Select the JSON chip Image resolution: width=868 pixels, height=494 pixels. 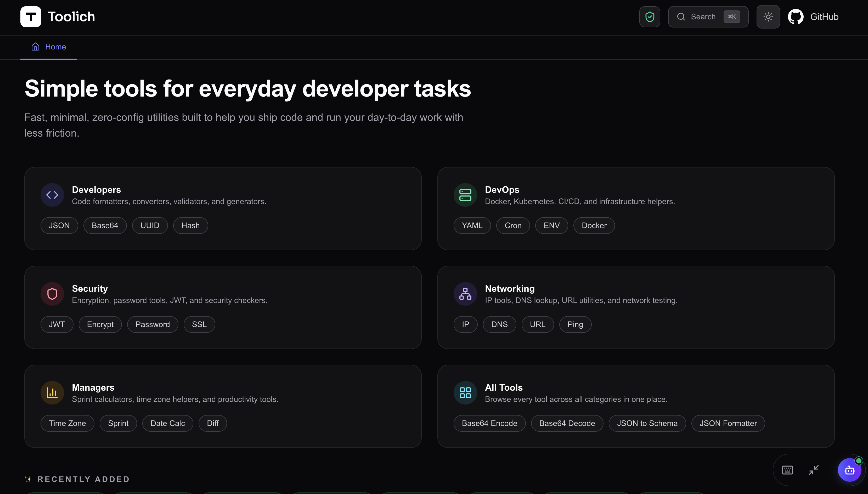click(59, 226)
